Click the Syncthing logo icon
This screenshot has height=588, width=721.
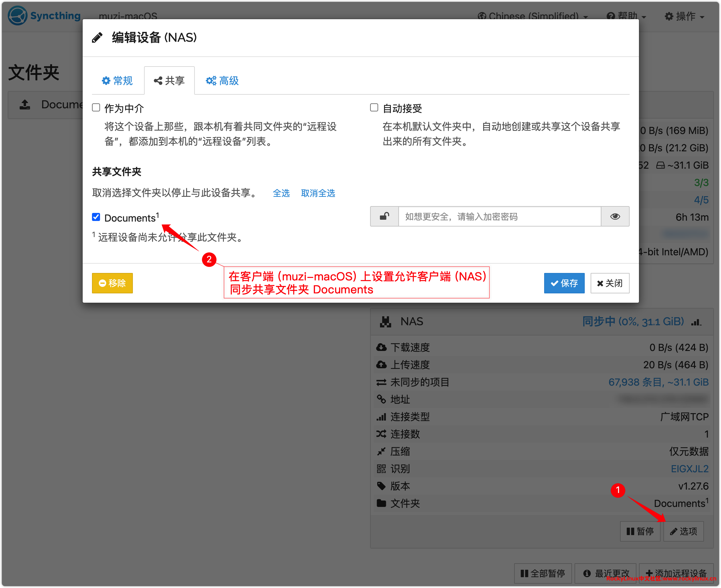(x=17, y=15)
